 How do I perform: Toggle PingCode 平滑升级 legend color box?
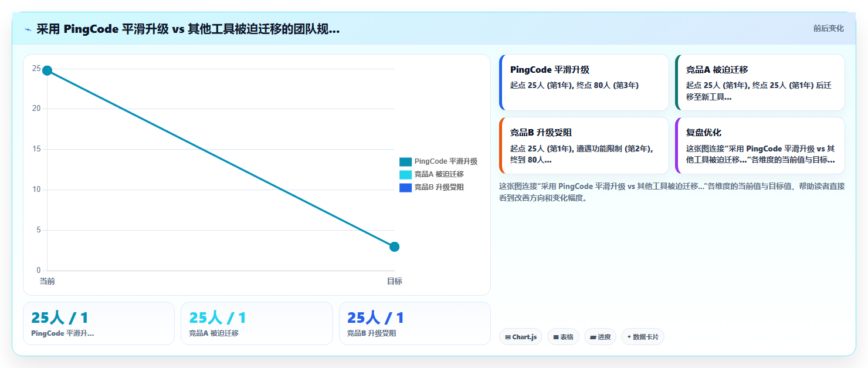click(x=405, y=161)
